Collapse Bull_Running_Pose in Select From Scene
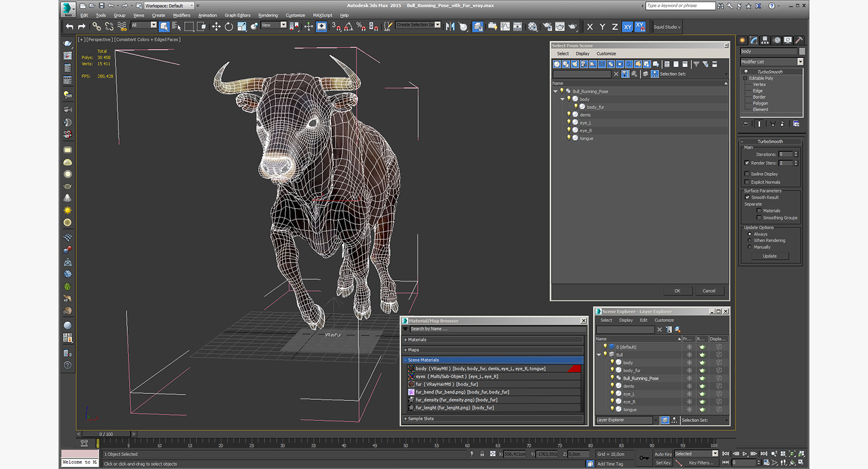This screenshot has width=868, height=469. click(555, 91)
